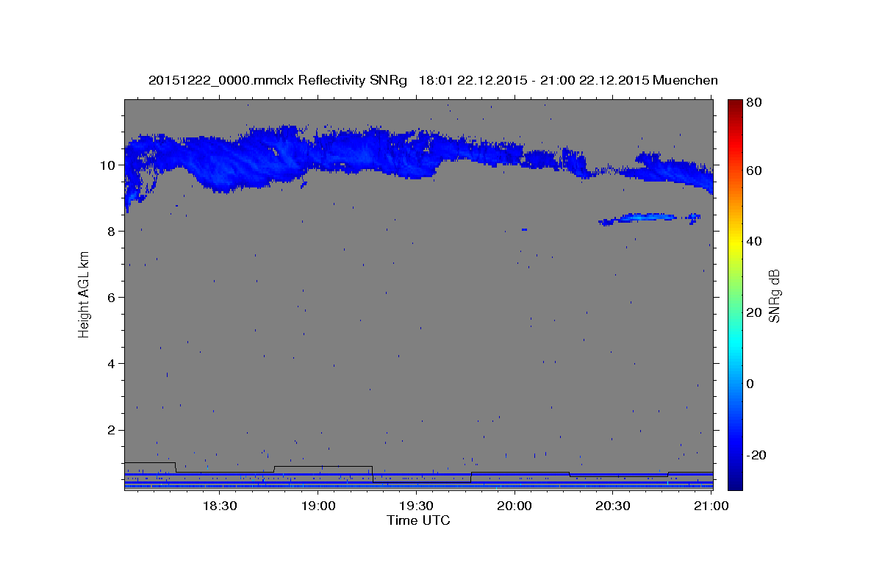Click the height tick label 8
Image resolution: width=882 pixels, height=588 pixels.
[x=112, y=231]
